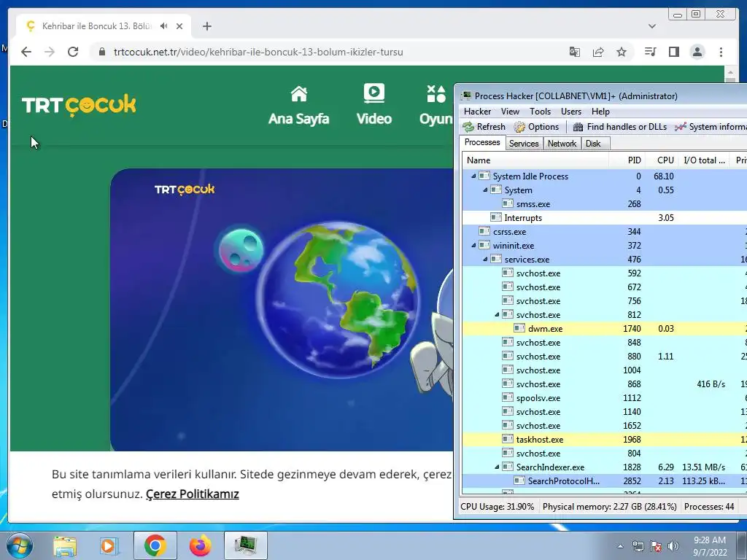Collapse the services.exe tree node
The image size is (747, 560).
[x=485, y=260]
